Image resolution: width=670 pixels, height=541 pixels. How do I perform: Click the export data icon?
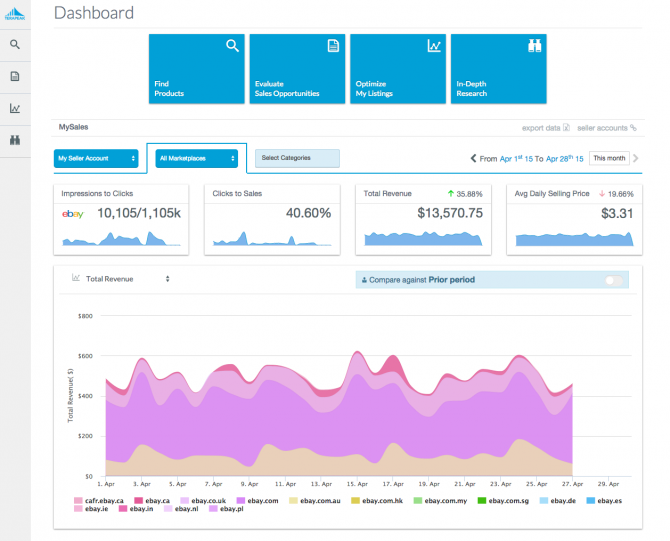pyautogui.click(x=566, y=128)
